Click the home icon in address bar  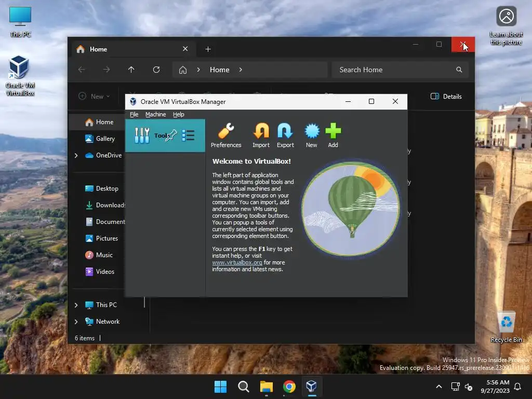tap(183, 70)
